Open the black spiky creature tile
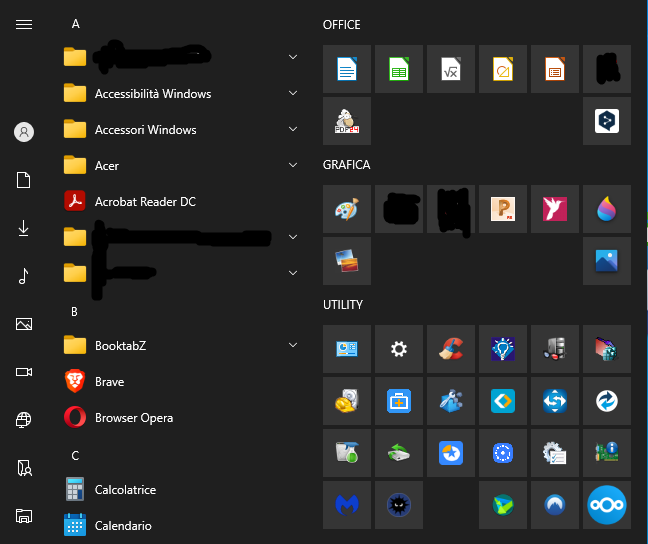 point(399,505)
